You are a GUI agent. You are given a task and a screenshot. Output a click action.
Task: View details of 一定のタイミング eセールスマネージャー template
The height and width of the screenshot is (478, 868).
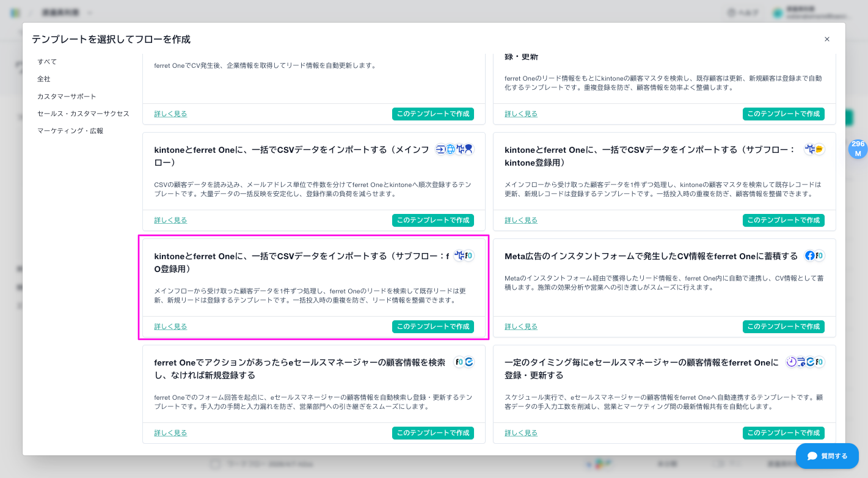[521, 433]
